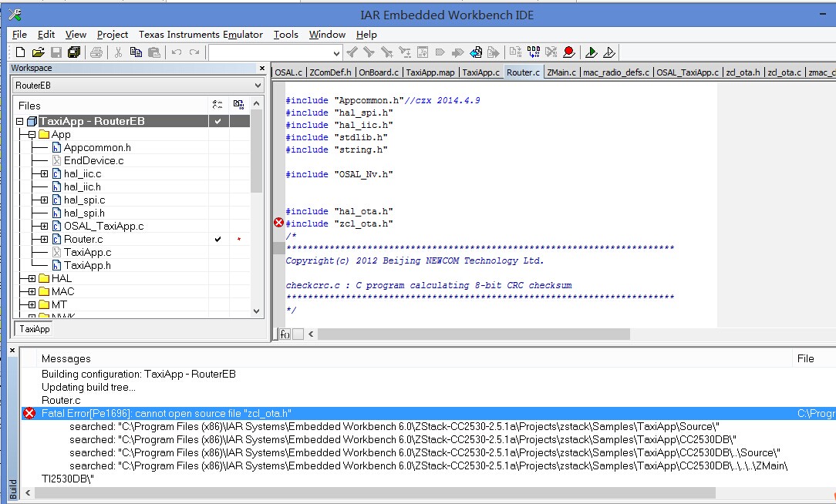Expand the hal_iic.c tree node

(x=44, y=173)
